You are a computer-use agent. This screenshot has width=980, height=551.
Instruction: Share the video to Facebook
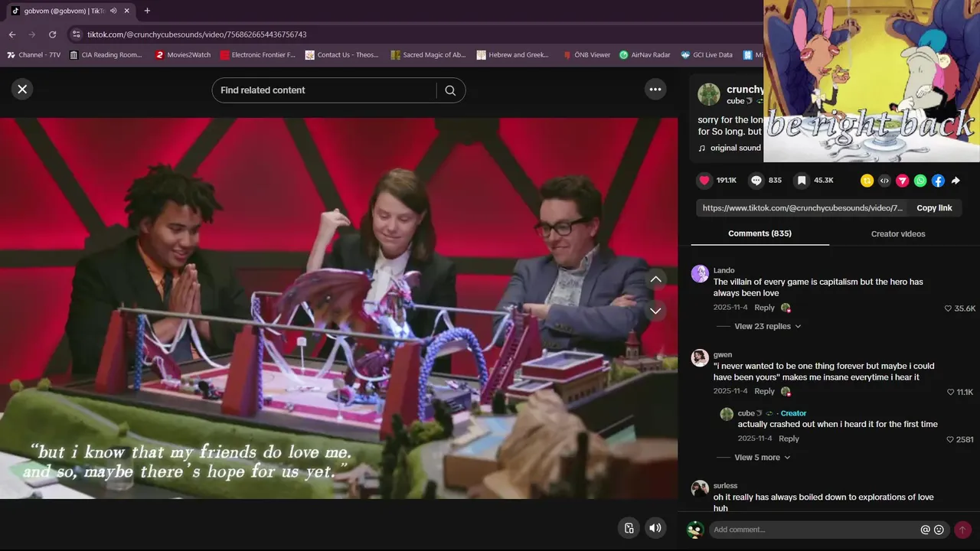tap(938, 181)
